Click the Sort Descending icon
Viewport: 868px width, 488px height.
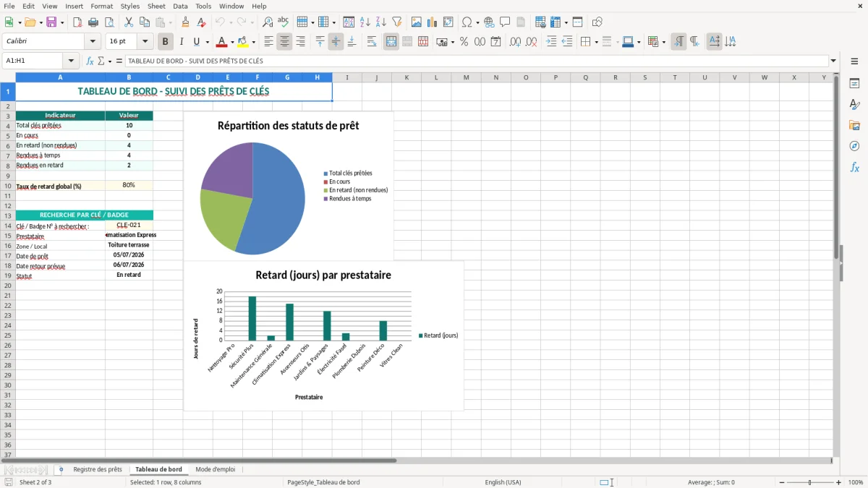coord(380,22)
